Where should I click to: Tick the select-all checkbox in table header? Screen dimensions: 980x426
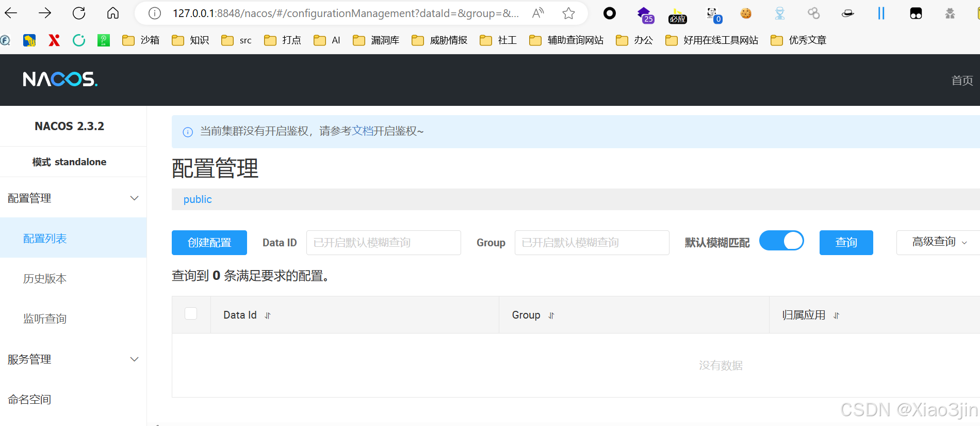pos(191,313)
